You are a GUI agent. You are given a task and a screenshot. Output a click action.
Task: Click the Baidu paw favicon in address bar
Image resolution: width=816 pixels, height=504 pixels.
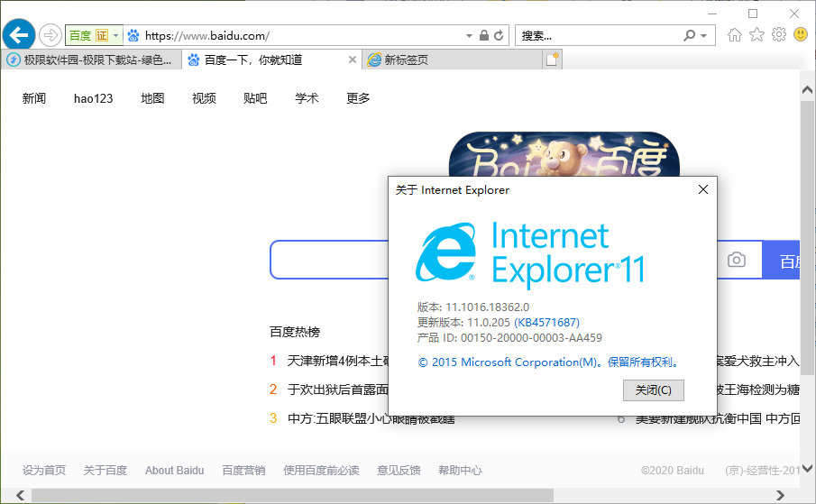click(x=133, y=35)
